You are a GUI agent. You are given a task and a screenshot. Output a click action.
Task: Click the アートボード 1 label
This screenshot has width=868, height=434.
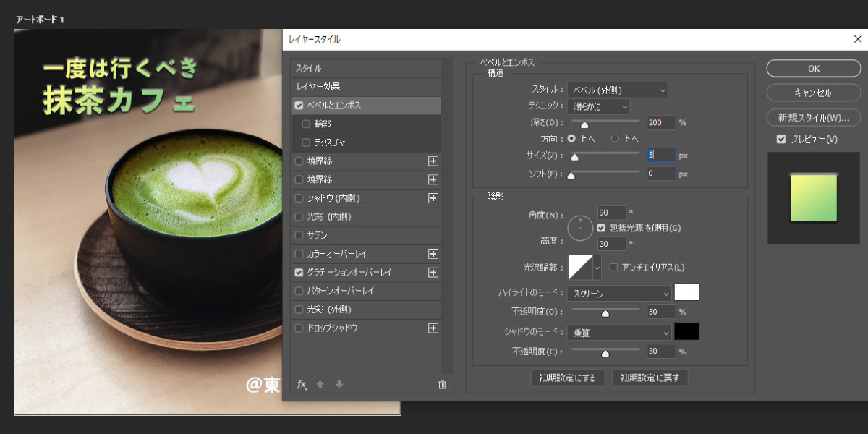click(x=41, y=19)
